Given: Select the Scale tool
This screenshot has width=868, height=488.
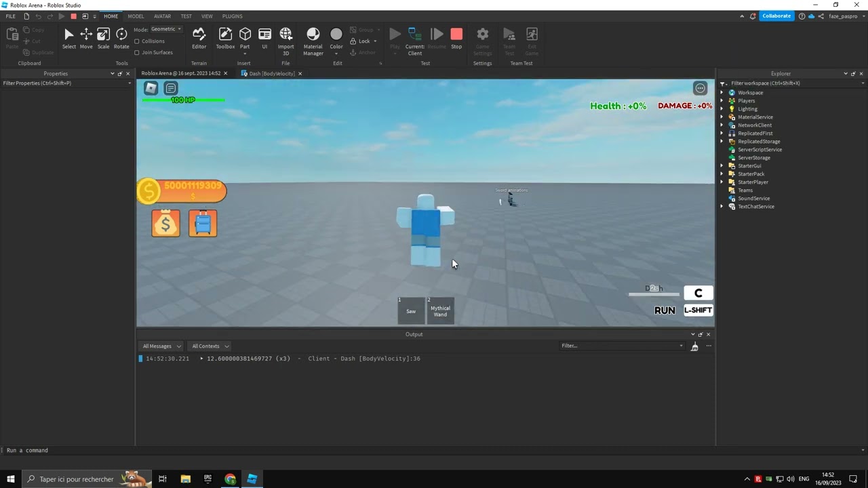Looking at the screenshot, I should [103, 39].
